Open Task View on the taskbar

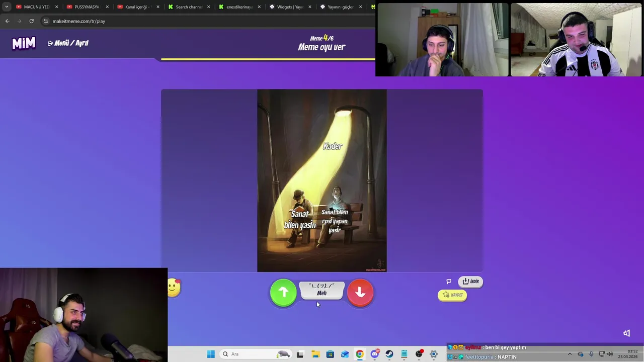[x=300, y=354]
